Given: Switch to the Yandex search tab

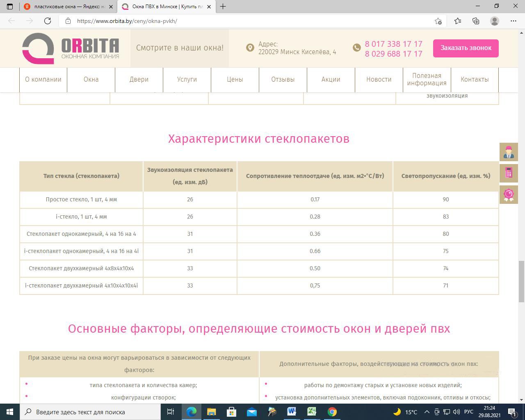Looking at the screenshot, I should [68, 7].
